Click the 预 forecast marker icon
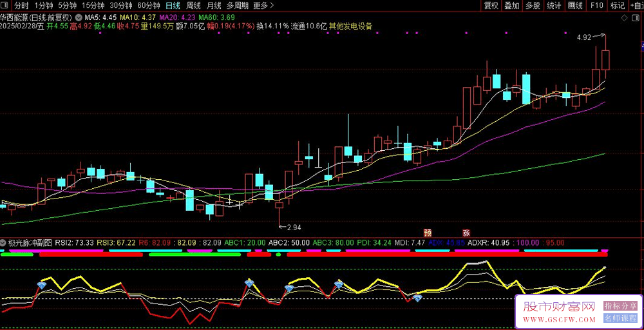Viewport: 644px width, 330px height. 427,232
